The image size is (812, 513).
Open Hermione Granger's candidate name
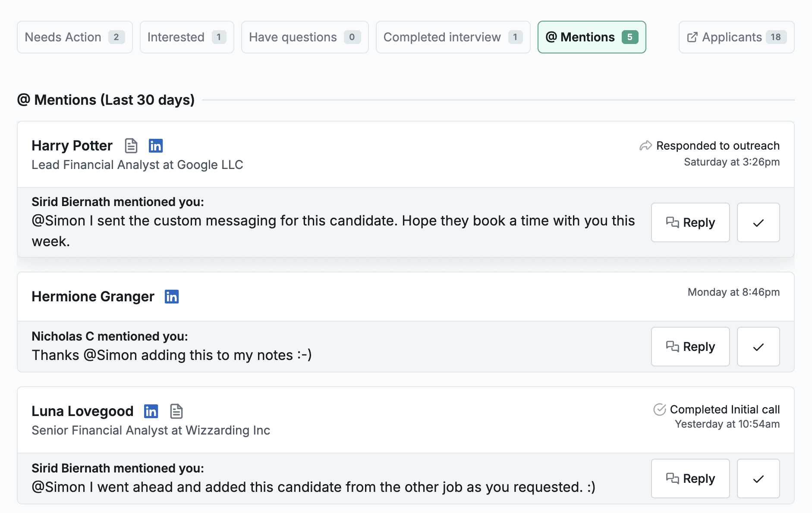point(93,297)
